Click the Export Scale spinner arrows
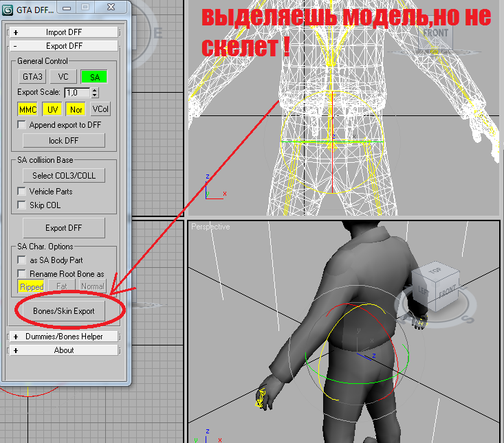 pos(94,93)
